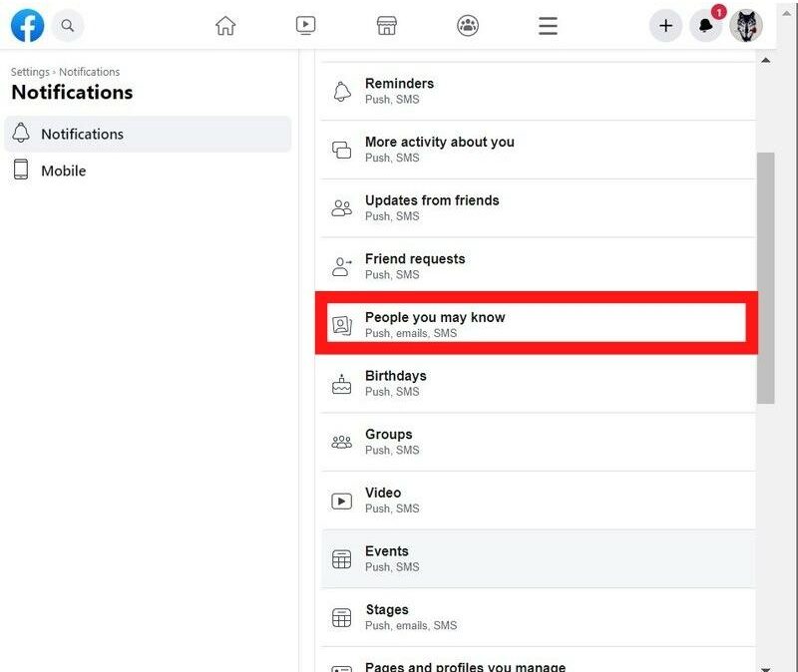
Task: Expand the Events notification row
Action: pos(538,559)
